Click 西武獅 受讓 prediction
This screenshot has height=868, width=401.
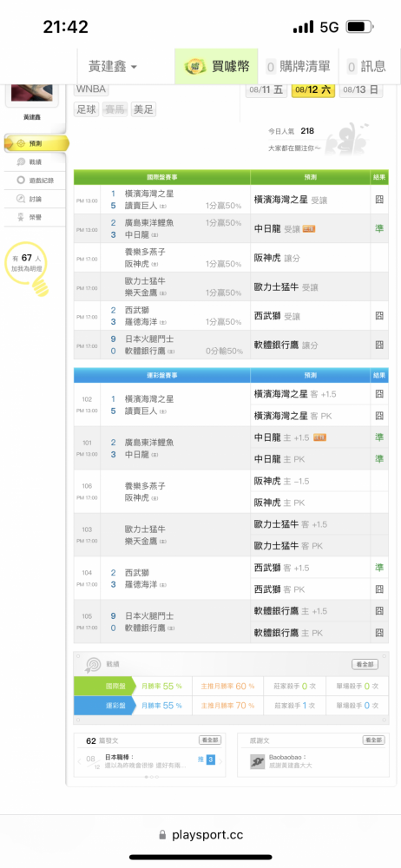tap(276, 316)
